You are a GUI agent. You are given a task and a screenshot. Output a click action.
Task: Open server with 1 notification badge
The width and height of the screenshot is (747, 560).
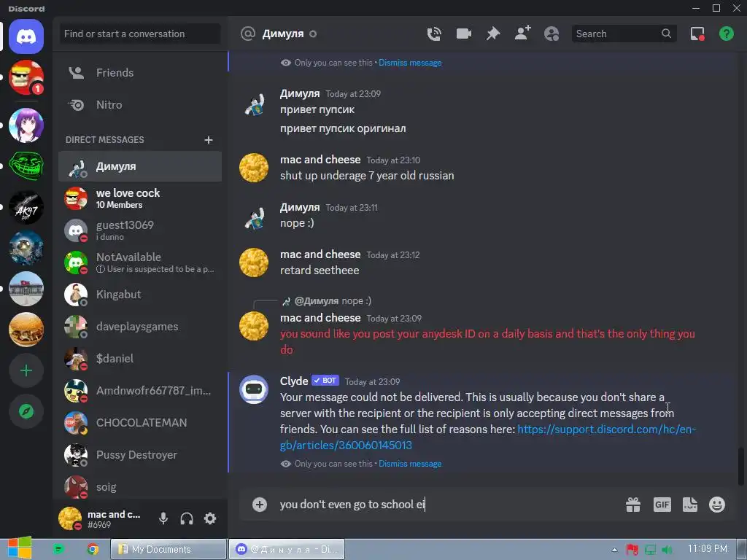click(x=26, y=77)
